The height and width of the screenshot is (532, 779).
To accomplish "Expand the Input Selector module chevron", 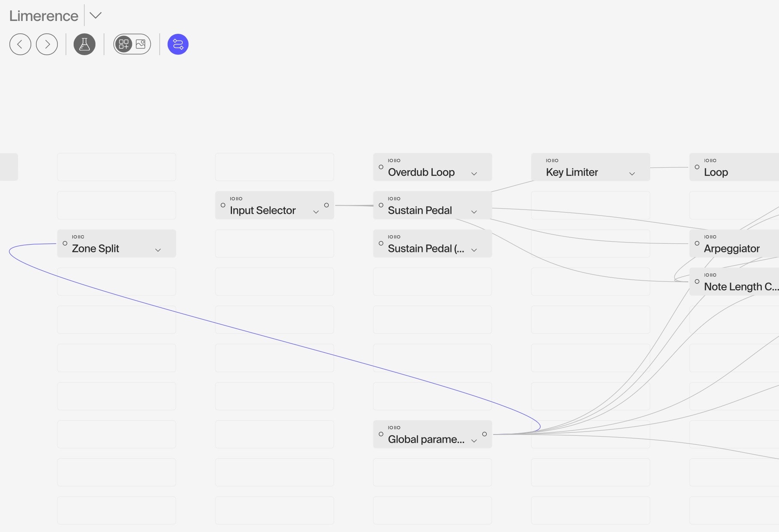I will click(316, 212).
